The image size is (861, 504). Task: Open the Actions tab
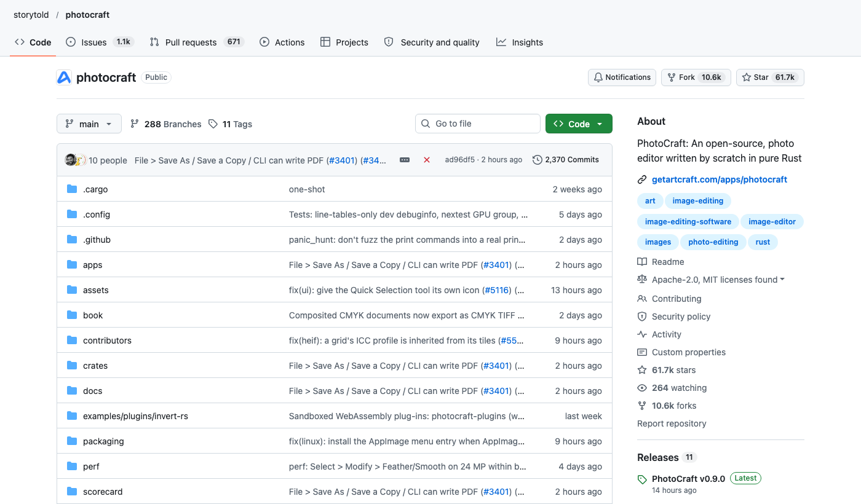tap(282, 42)
